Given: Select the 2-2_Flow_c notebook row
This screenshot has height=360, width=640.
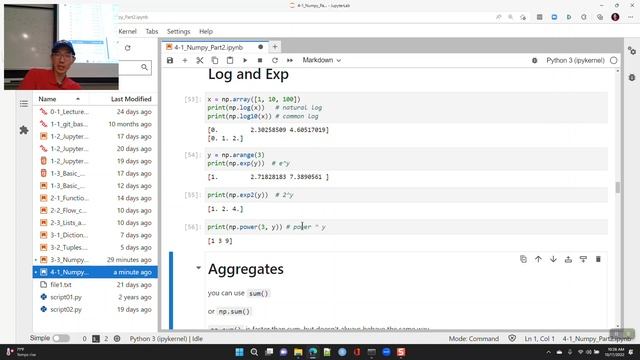Looking at the screenshot, I should click(x=95, y=211).
